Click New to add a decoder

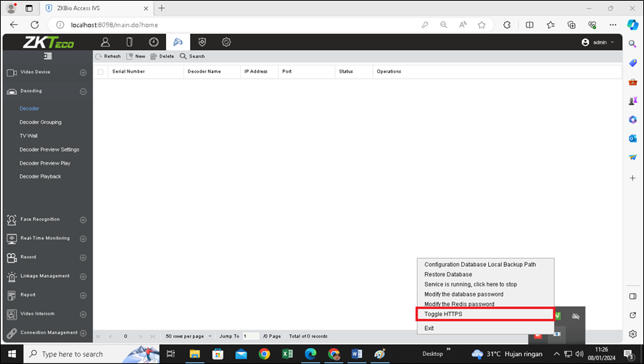pos(136,57)
